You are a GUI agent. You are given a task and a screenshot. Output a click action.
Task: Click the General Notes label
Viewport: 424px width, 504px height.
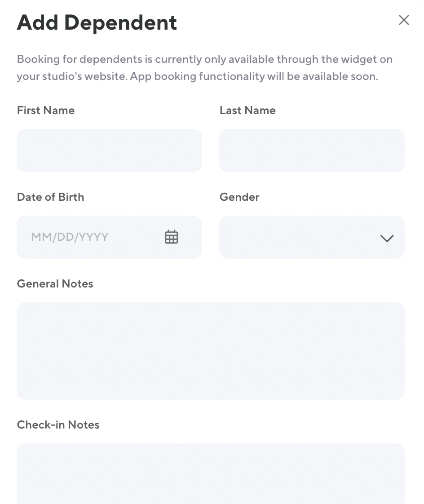point(55,284)
